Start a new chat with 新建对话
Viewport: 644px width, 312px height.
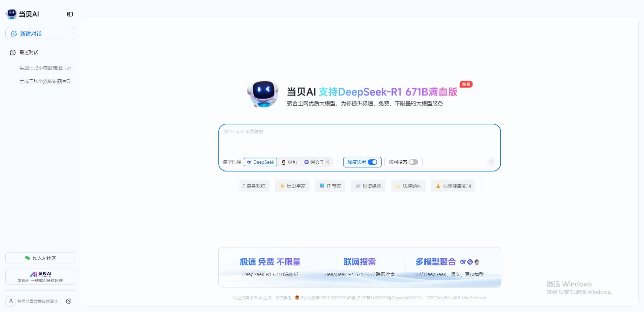[x=40, y=34]
